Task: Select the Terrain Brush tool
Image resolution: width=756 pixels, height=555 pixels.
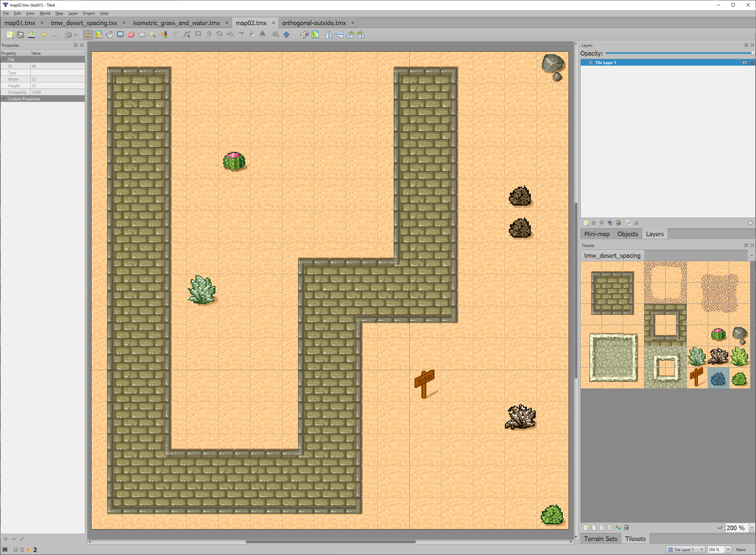Action: pos(98,34)
